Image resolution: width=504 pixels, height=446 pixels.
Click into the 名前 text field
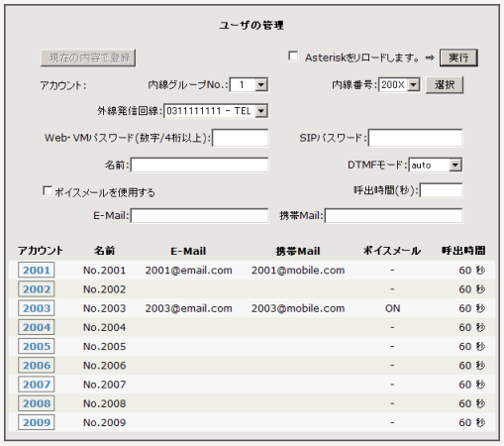click(x=199, y=165)
